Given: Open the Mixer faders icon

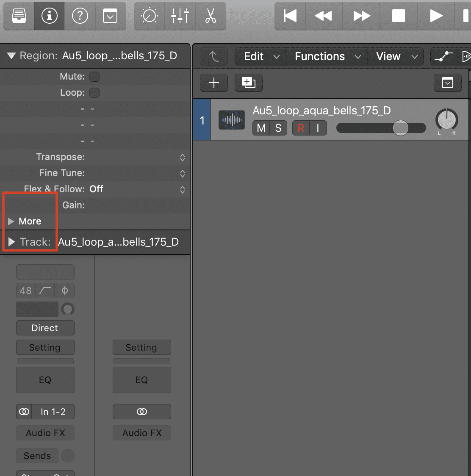Looking at the screenshot, I should coord(180,16).
